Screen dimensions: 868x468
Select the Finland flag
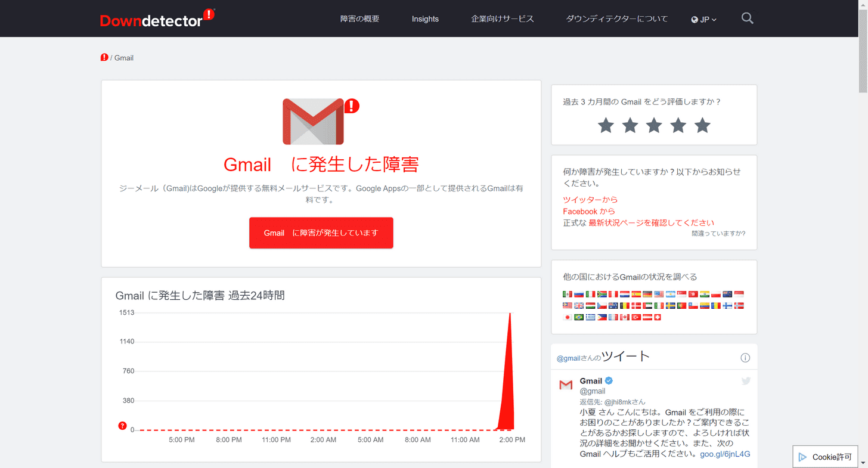pyautogui.click(x=727, y=306)
